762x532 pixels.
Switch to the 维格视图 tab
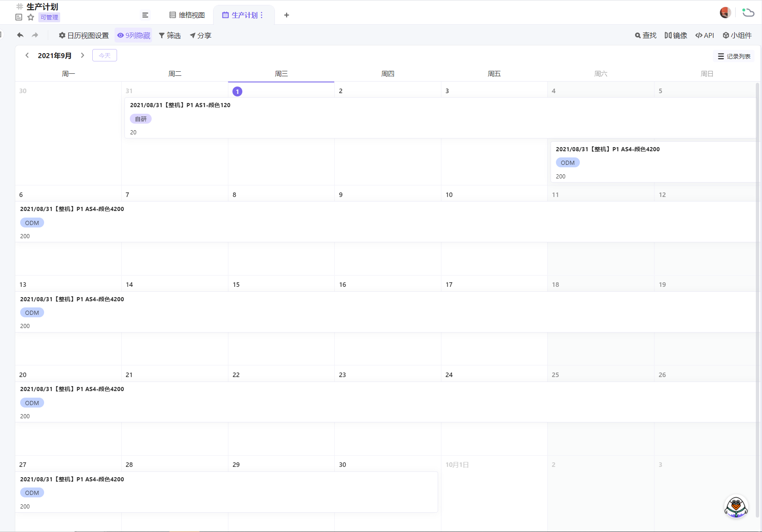click(x=187, y=15)
